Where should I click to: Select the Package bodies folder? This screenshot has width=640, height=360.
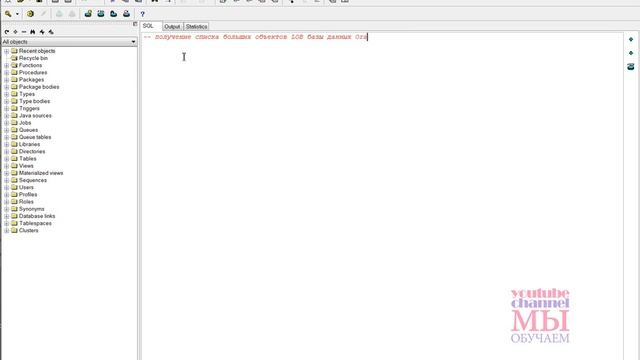39,87
